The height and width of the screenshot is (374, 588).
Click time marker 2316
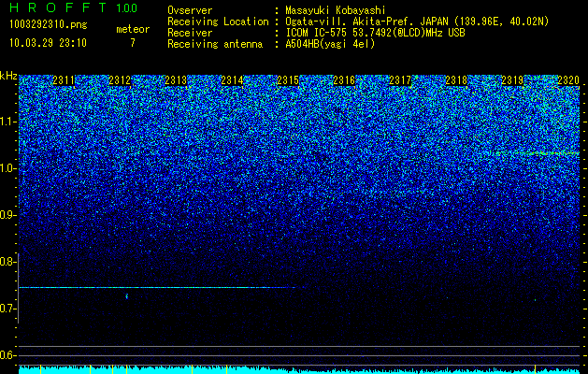coord(344,80)
